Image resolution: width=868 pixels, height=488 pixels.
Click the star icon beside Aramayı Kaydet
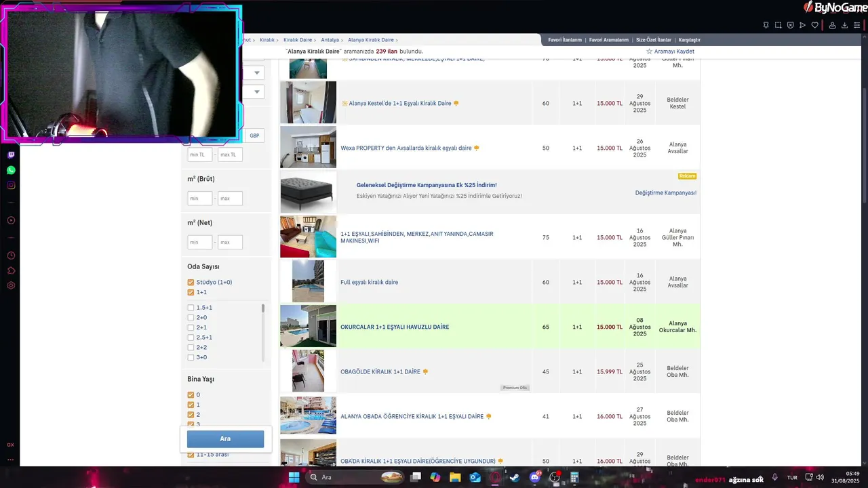pos(649,52)
